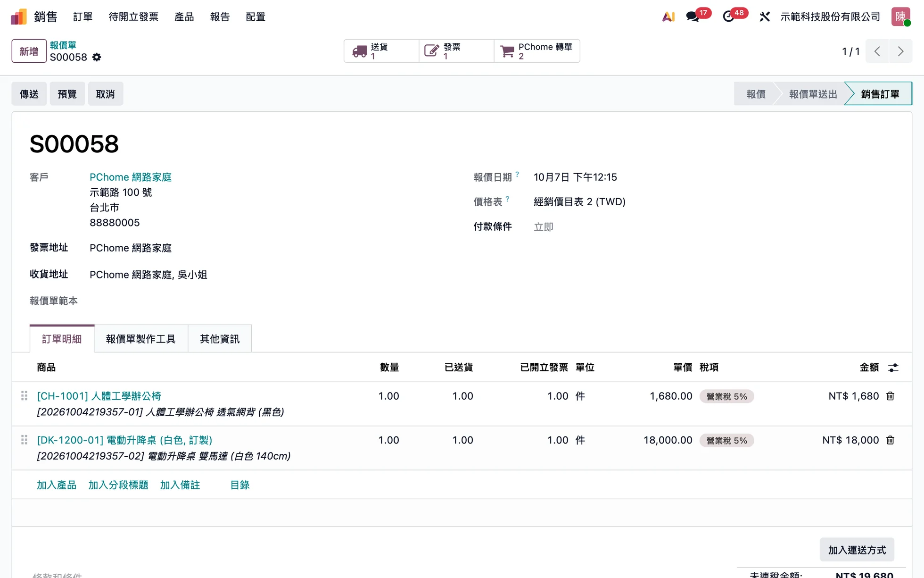Click the 預覽 button
This screenshot has width=924, height=578.
pos(67,94)
